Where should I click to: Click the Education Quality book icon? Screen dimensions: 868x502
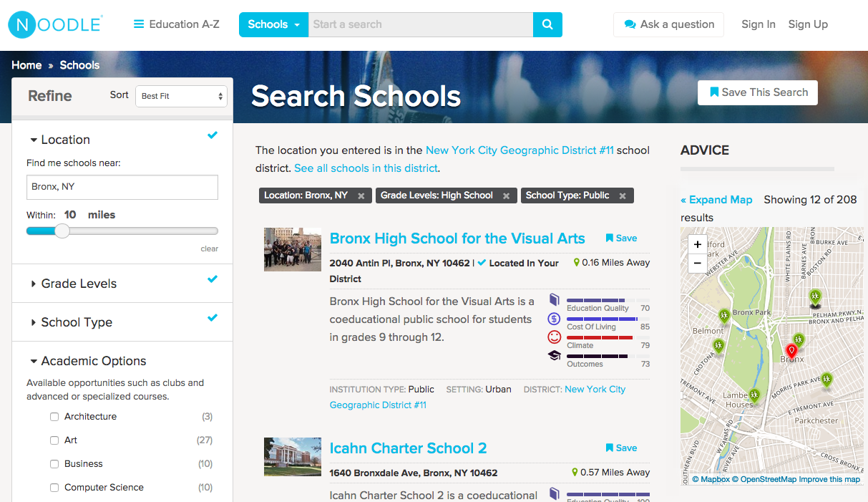coord(554,299)
